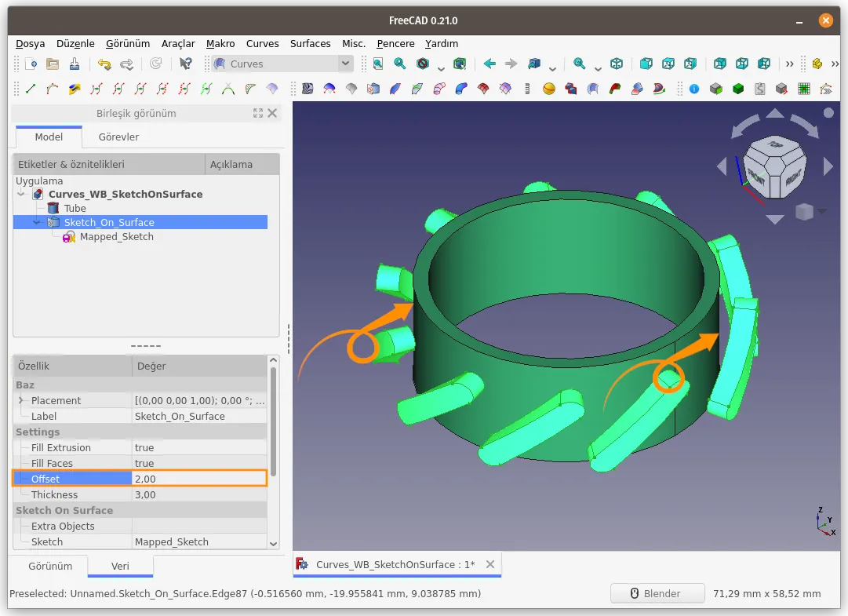Open the Düzenle menu

pyautogui.click(x=75, y=44)
